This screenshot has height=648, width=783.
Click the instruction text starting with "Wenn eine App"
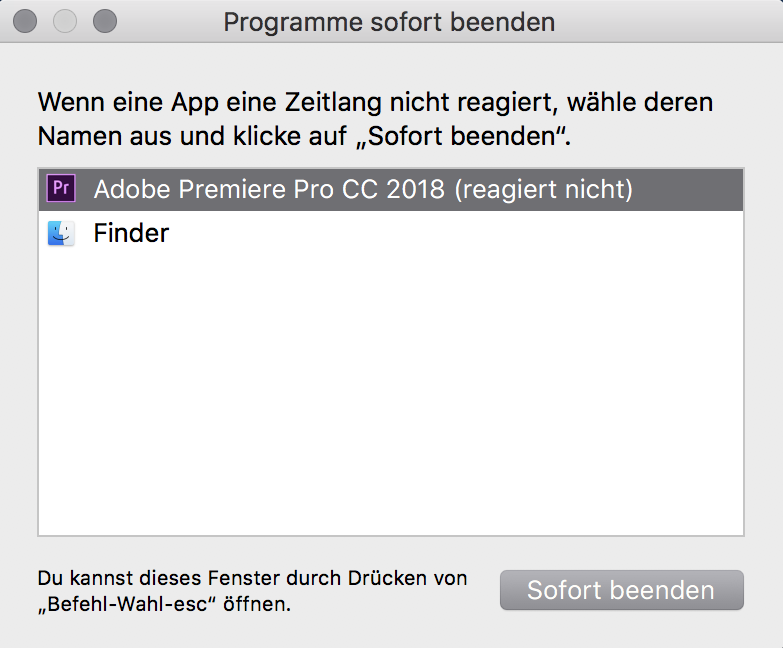coord(375,103)
